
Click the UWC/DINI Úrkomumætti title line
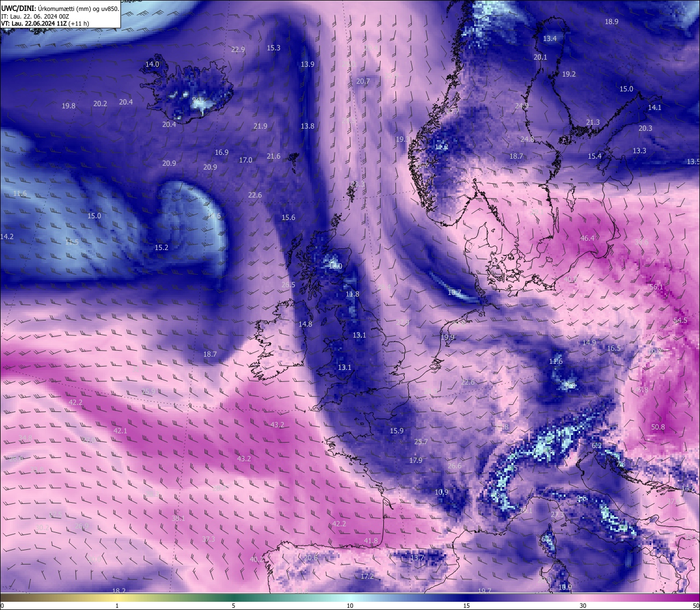60,8
